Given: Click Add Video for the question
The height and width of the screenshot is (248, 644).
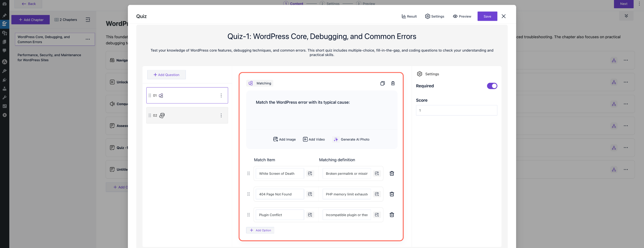Looking at the screenshot, I should point(314,139).
